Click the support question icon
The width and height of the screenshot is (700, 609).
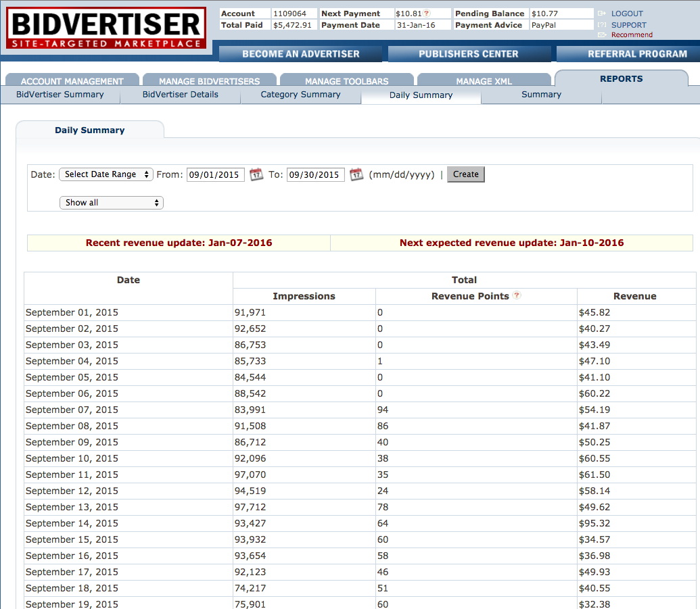(602, 25)
